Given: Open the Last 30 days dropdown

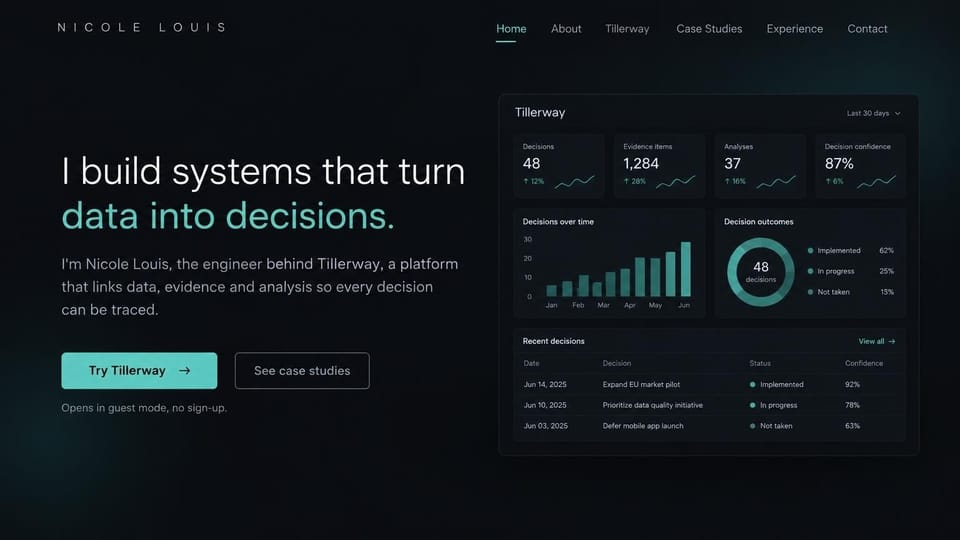Looking at the screenshot, I should (x=873, y=113).
